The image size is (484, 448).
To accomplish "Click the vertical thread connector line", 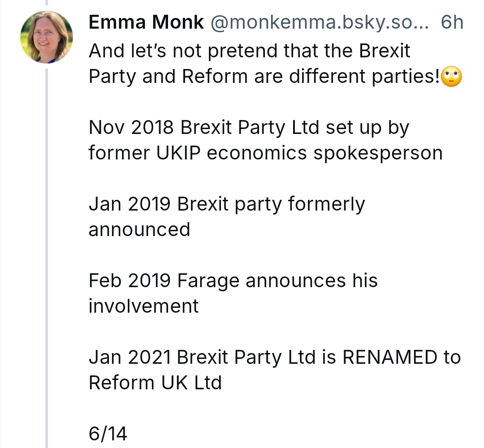I will (x=47, y=251).
